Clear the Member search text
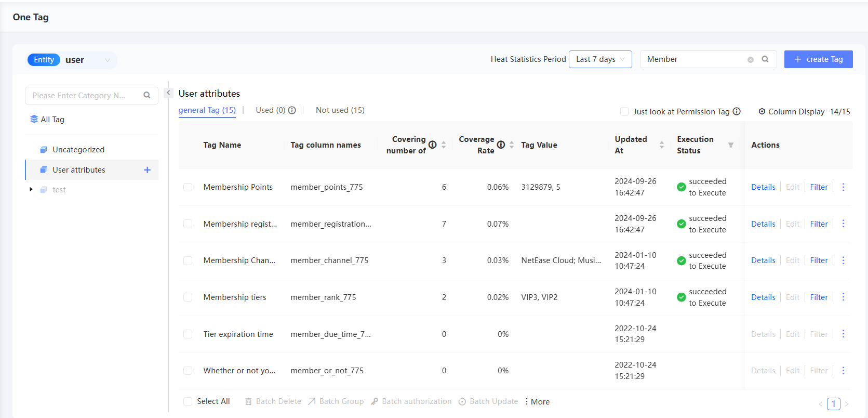The image size is (868, 418). pyautogui.click(x=750, y=60)
